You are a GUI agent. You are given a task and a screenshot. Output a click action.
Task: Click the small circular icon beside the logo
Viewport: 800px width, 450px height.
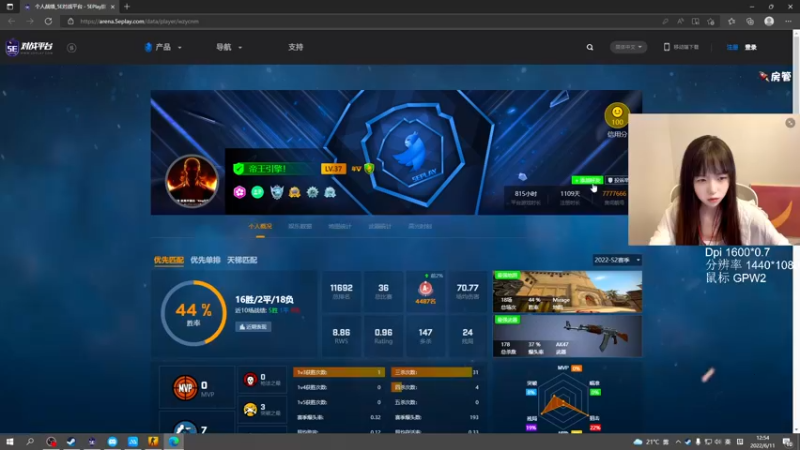click(x=71, y=47)
